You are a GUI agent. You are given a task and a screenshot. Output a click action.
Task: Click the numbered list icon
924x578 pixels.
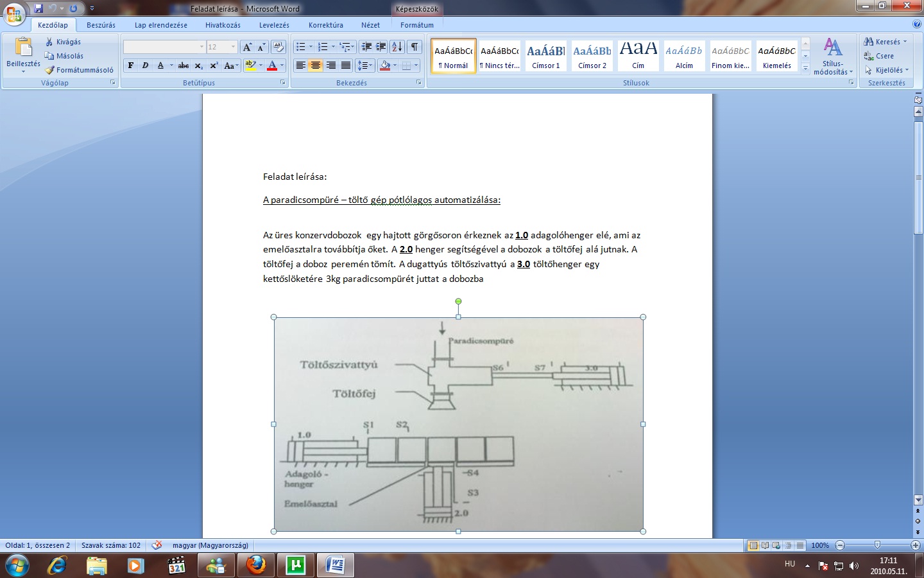tap(323, 47)
